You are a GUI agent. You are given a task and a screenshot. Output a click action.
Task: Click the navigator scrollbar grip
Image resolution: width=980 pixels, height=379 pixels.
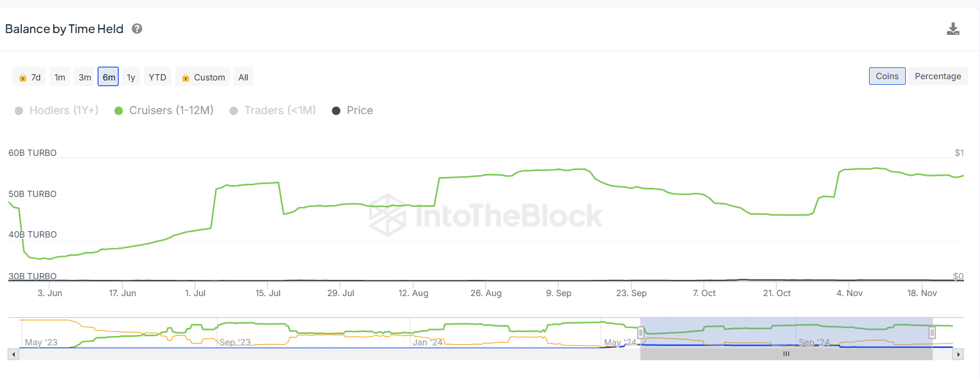point(786,354)
